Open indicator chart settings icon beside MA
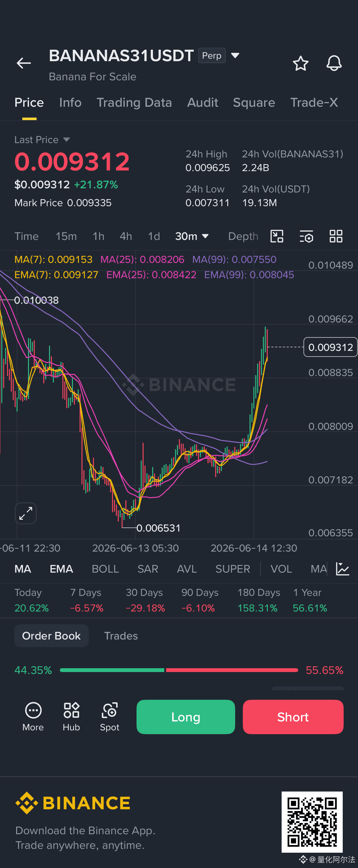This screenshot has width=358, height=868. pyautogui.click(x=342, y=569)
